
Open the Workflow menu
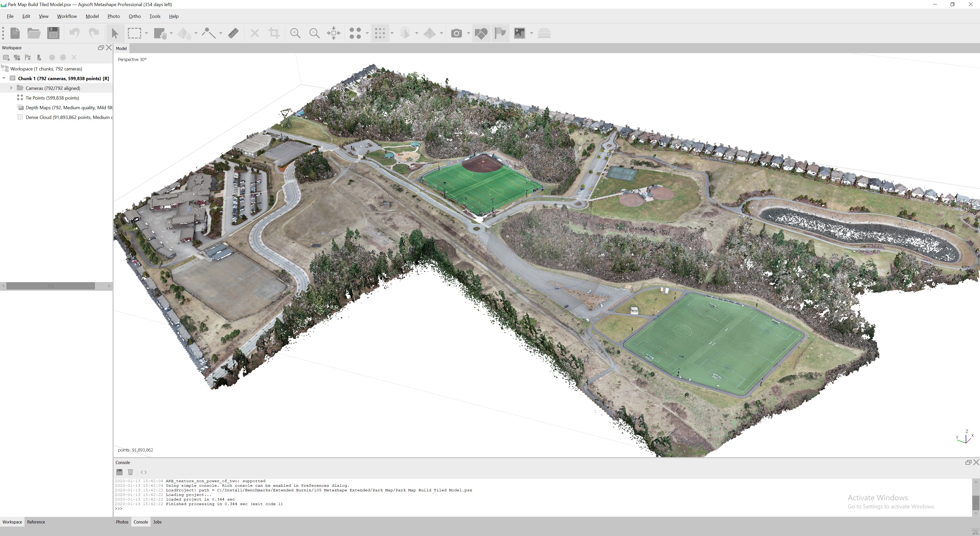click(x=67, y=16)
